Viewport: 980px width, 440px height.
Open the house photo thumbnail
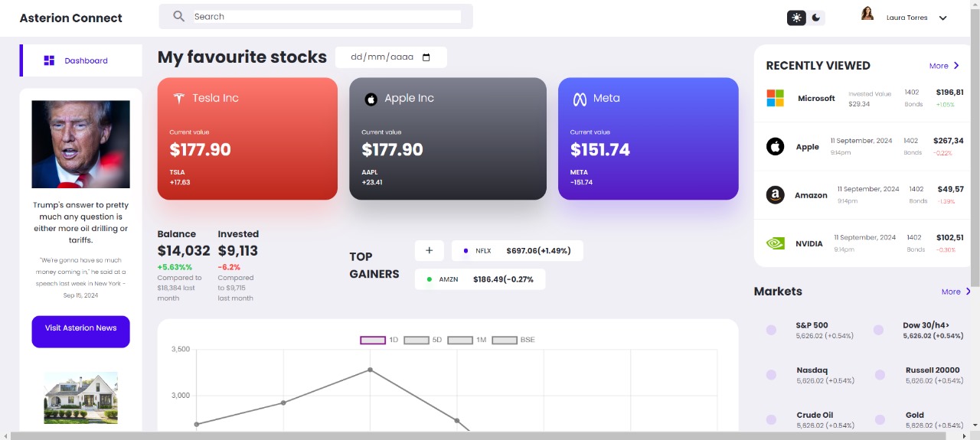[x=80, y=398]
